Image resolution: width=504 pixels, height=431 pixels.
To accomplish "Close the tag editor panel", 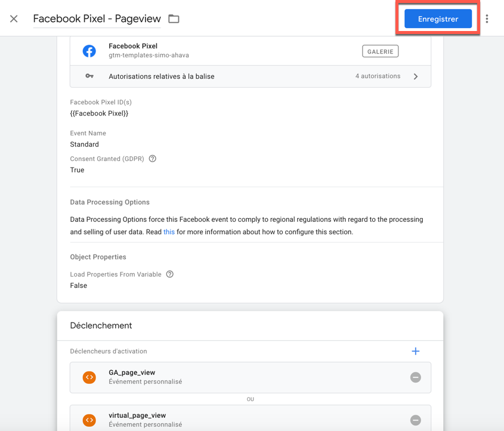I will pos(14,19).
